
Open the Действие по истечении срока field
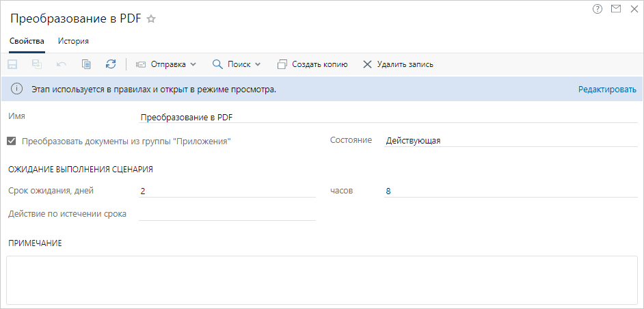[x=227, y=213]
